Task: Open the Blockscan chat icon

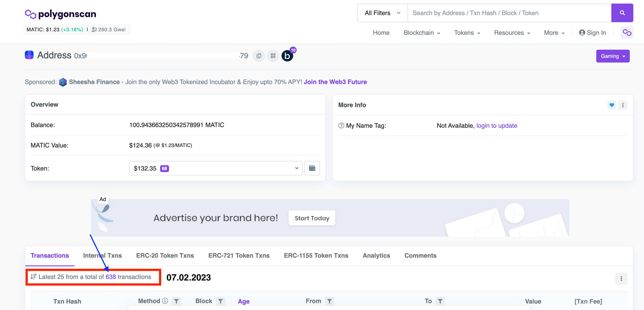Action: pyautogui.click(x=287, y=56)
